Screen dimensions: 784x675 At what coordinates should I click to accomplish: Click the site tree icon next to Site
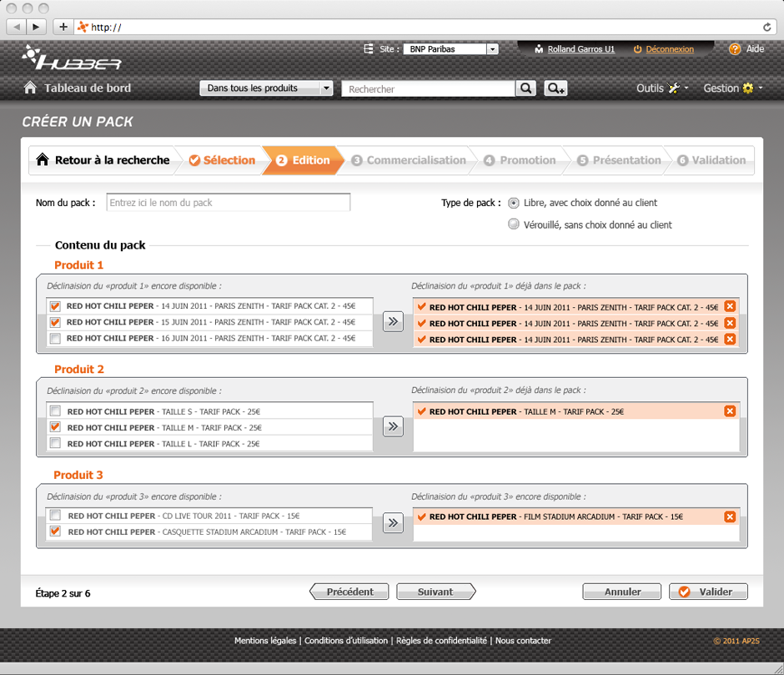pyautogui.click(x=369, y=49)
